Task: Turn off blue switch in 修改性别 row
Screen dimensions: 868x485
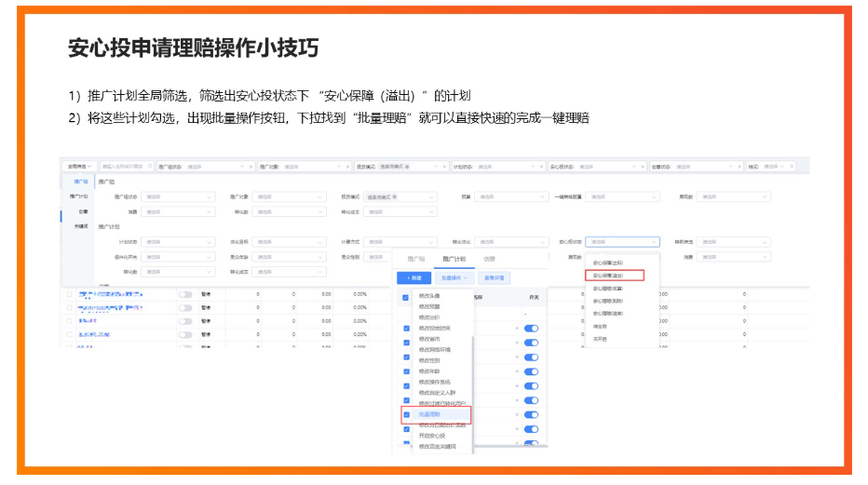Action: pos(532,357)
